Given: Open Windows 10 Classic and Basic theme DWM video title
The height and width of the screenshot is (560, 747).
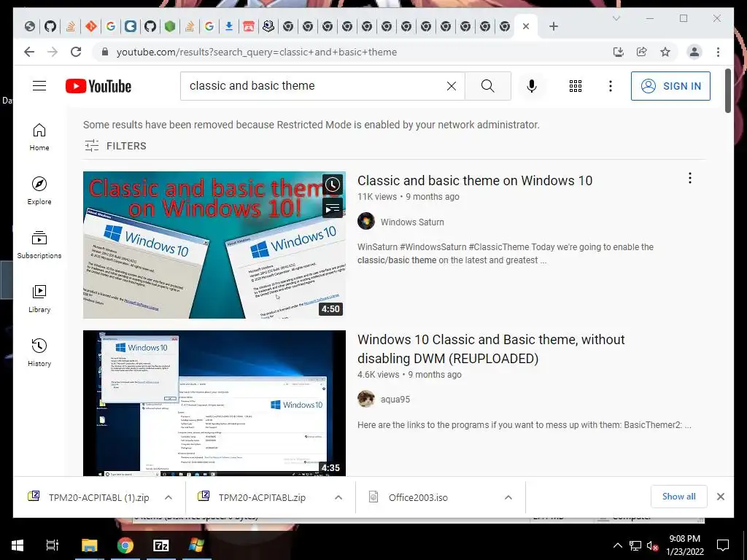Looking at the screenshot, I should pos(491,349).
